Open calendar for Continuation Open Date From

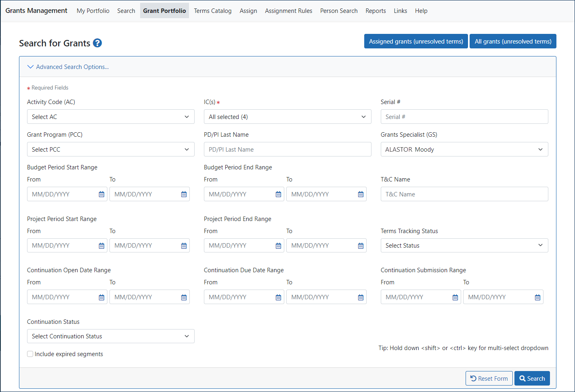point(101,297)
